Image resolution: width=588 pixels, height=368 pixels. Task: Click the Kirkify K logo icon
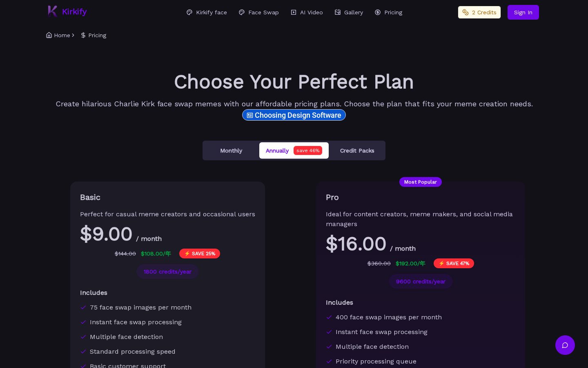[x=52, y=11]
